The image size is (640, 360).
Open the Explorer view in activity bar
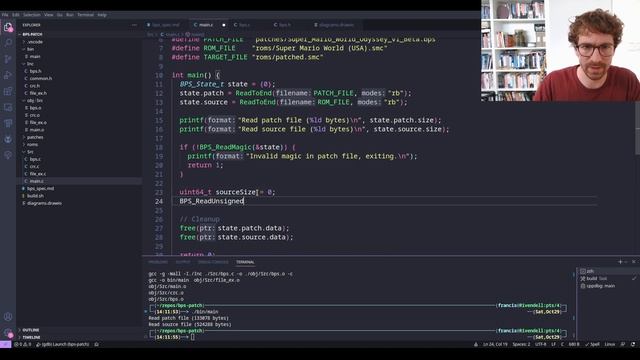click(x=8, y=27)
